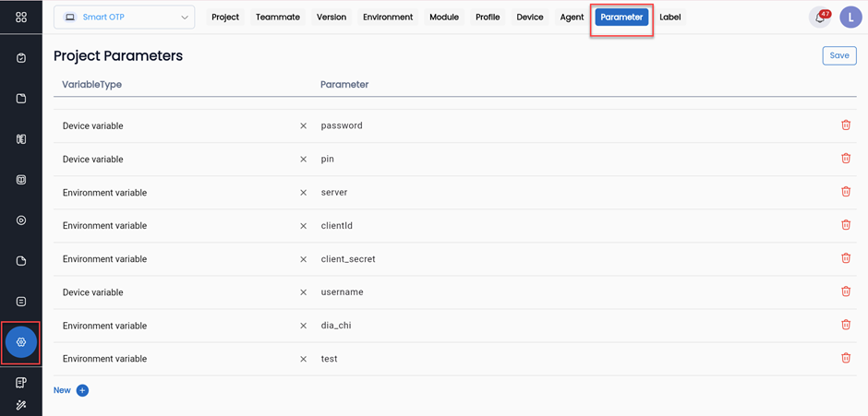Switch to the Environment tab
The height and width of the screenshot is (416, 868).
[x=388, y=18]
